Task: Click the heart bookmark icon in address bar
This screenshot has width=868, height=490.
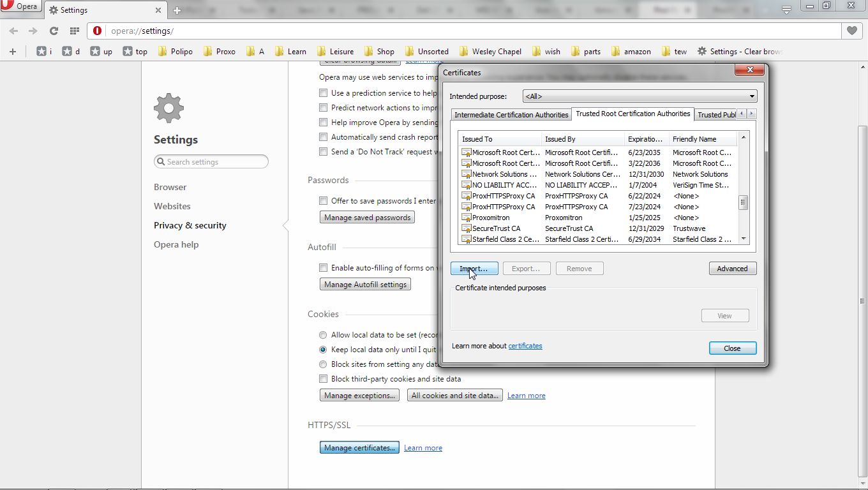Action: click(x=851, y=31)
